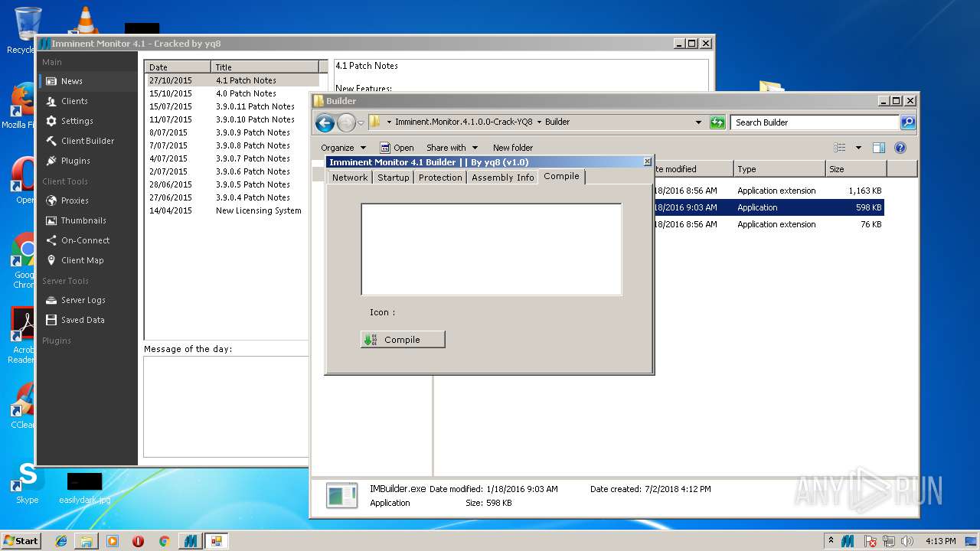Switch to the Assembly Info tab
This screenshot has width=980, height=551.
click(503, 178)
